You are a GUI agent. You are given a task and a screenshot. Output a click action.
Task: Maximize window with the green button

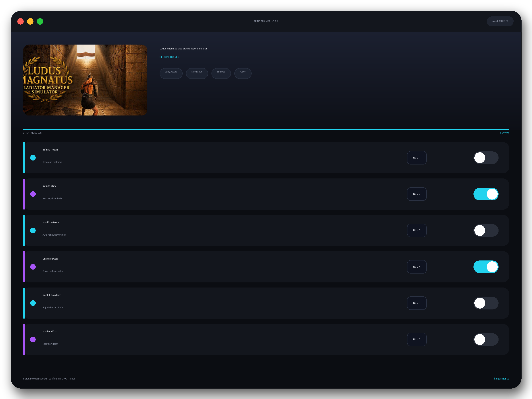click(x=40, y=22)
